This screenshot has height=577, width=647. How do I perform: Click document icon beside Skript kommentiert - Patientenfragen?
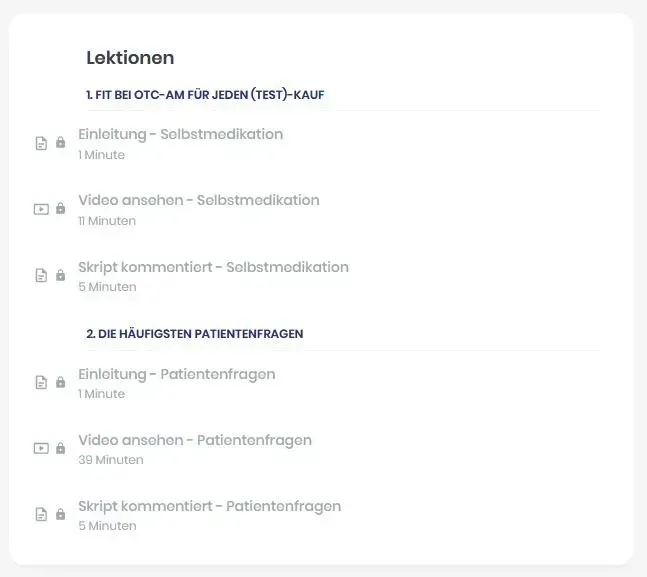[x=41, y=514]
